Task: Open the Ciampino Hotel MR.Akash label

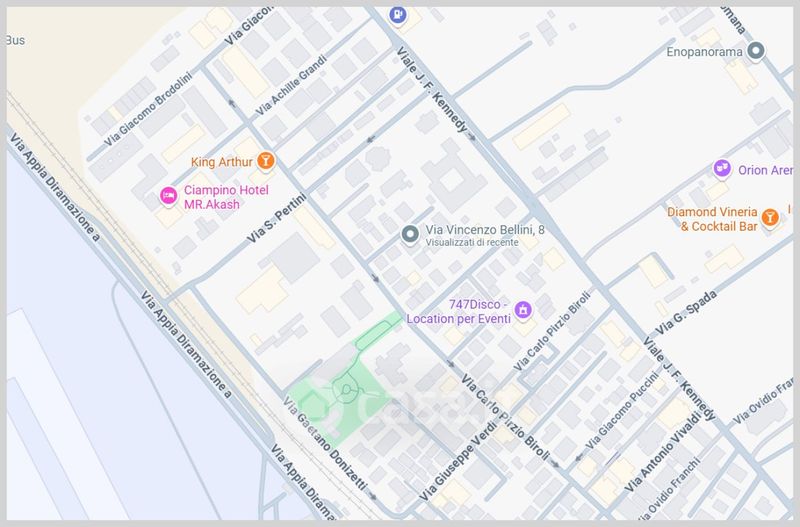Action: click(x=226, y=197)
